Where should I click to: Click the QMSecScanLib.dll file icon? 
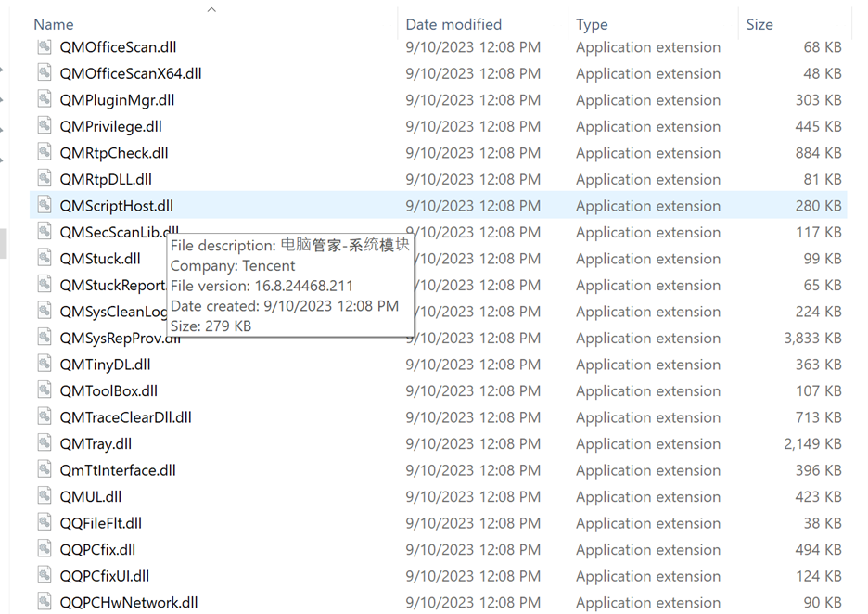tap(45, 232)
